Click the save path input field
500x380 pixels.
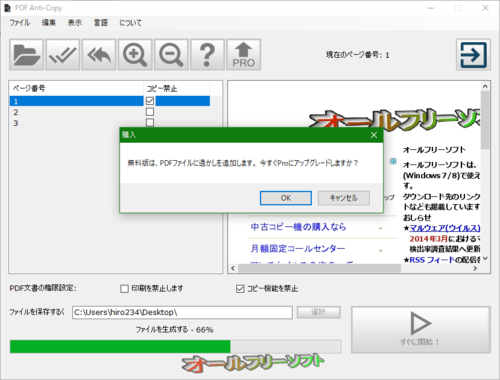coord(182,312)
